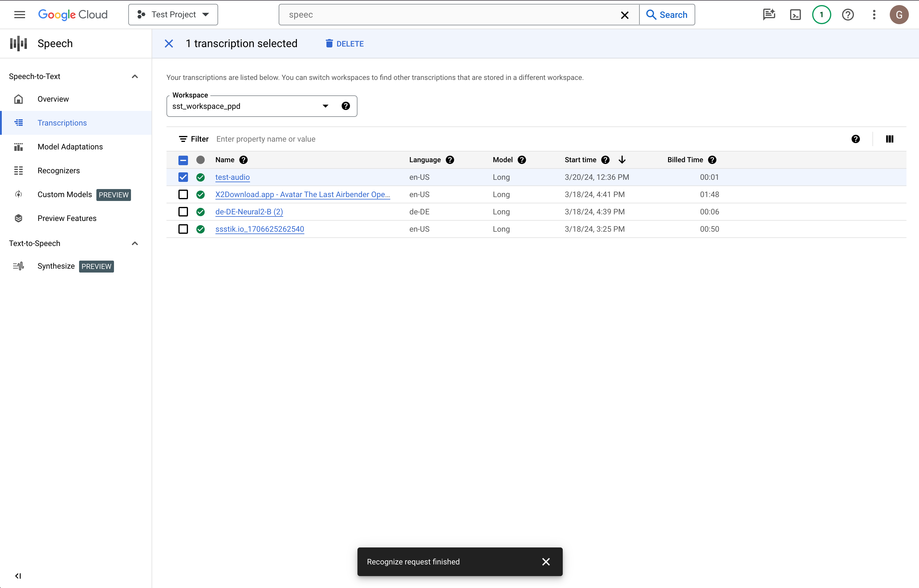This screenshot has width=919, height=588.
Task: Collapse the Text-to-Speech sidebar section
Action: 134,243
